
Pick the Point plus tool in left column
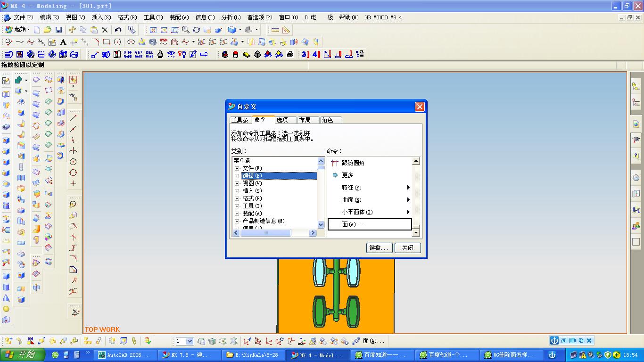pyautogui.click(x=73, y=183)
